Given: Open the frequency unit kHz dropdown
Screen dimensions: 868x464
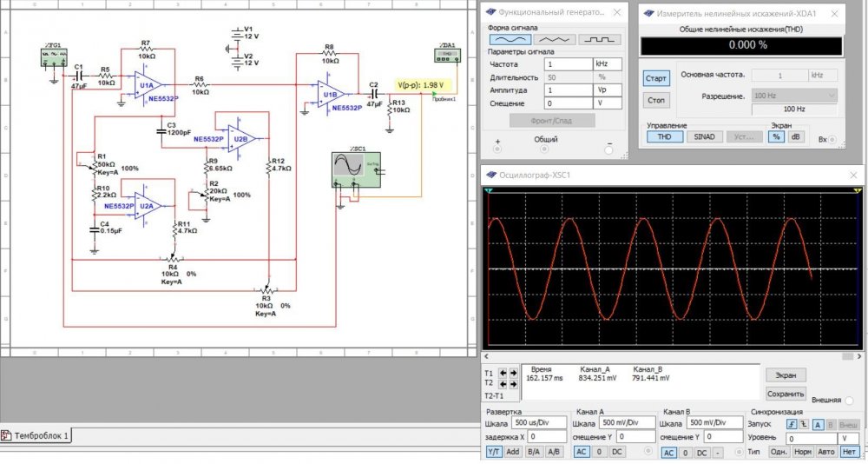Looking at the screenshot, I should [x=608, y=64].
